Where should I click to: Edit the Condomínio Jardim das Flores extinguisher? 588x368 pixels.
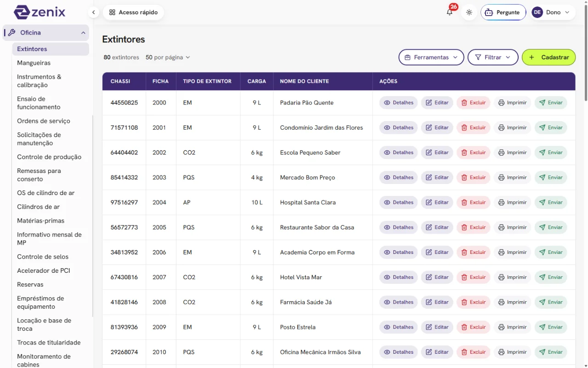(x=437, y=127)
